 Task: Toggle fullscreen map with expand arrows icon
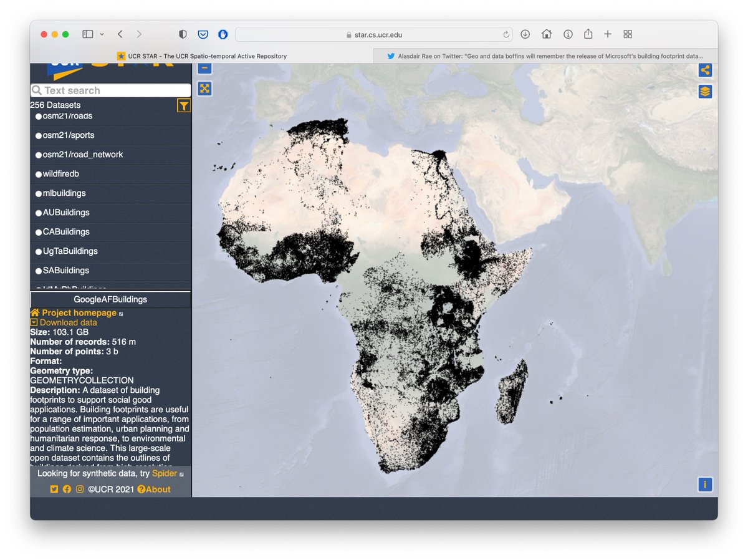coord(204,89)
